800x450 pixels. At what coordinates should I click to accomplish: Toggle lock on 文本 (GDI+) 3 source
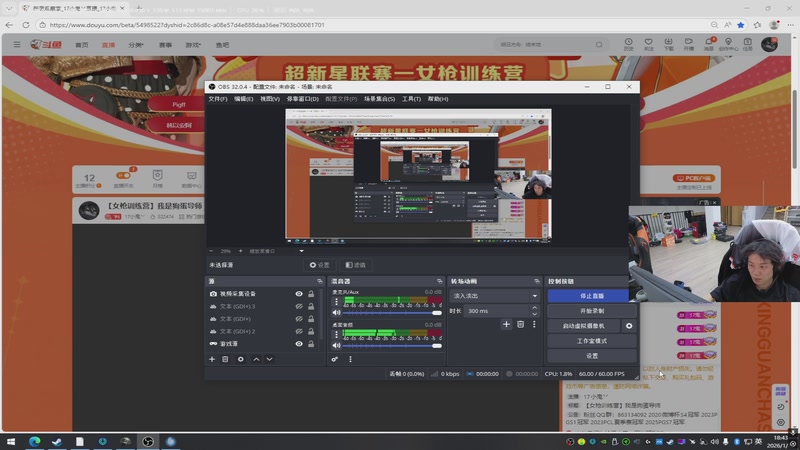click(x=311, y=307)
